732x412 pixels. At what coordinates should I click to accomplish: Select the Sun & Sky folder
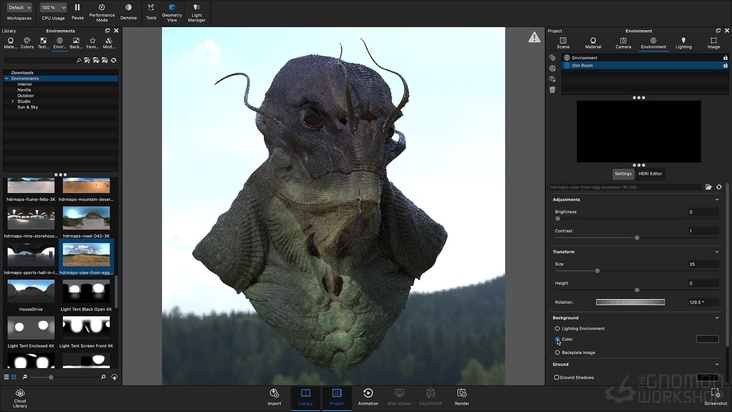(x=28, y=107)
